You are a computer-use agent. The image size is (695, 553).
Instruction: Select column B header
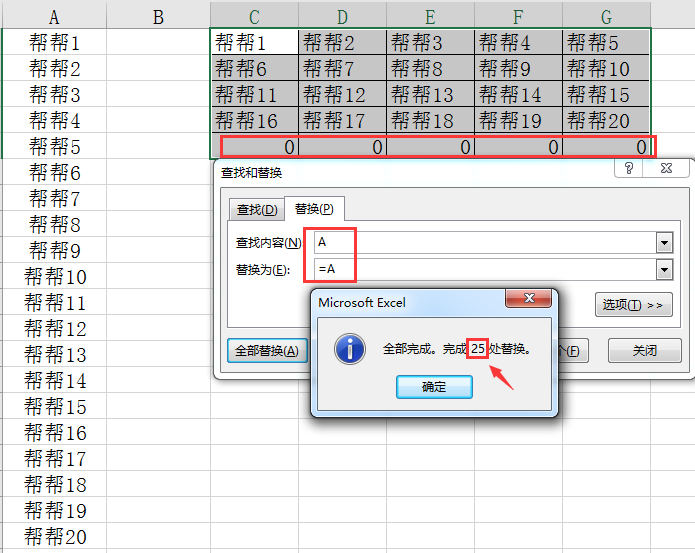[x=158, y=17]
